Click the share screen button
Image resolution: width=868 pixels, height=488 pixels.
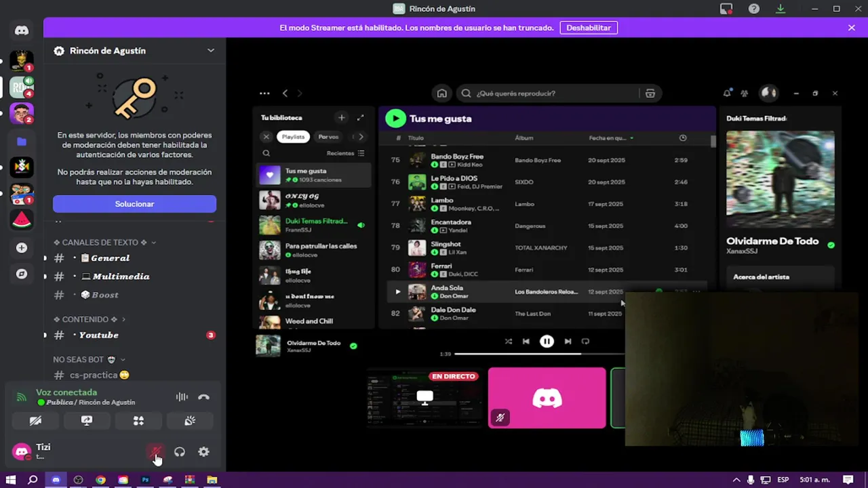(x=87, y=421)
